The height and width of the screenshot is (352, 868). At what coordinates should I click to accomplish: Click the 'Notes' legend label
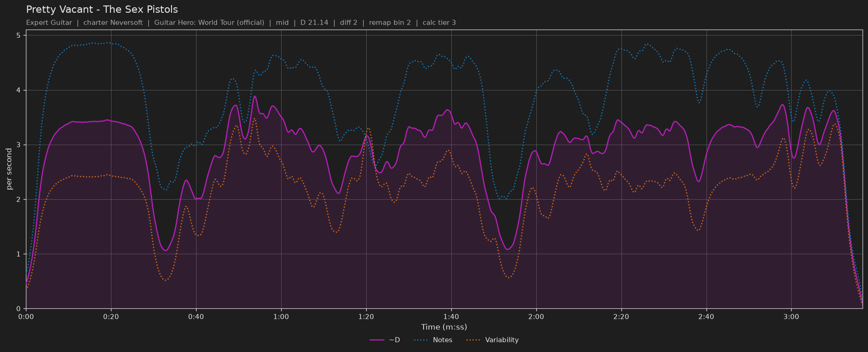point(443,340)
